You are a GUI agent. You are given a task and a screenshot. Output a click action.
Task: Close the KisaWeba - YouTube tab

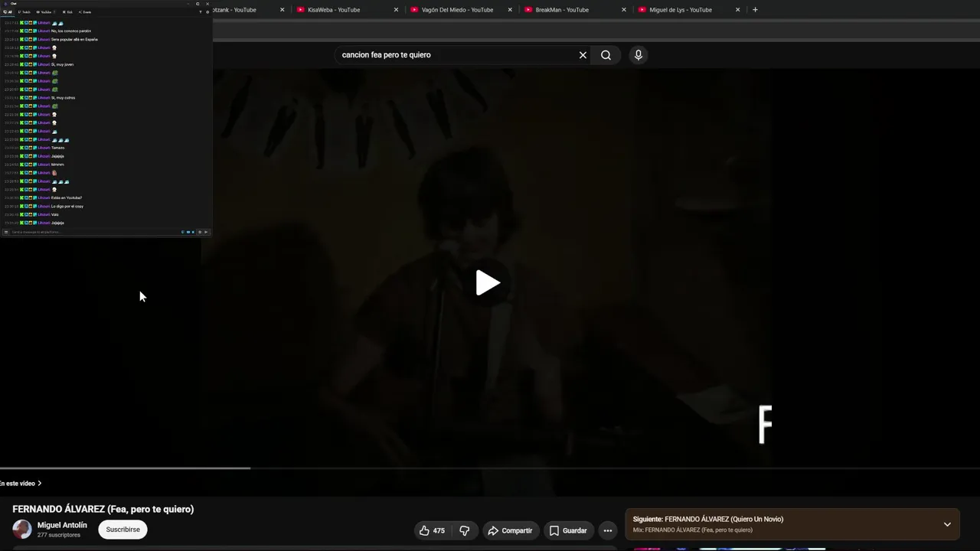(396, 10)
